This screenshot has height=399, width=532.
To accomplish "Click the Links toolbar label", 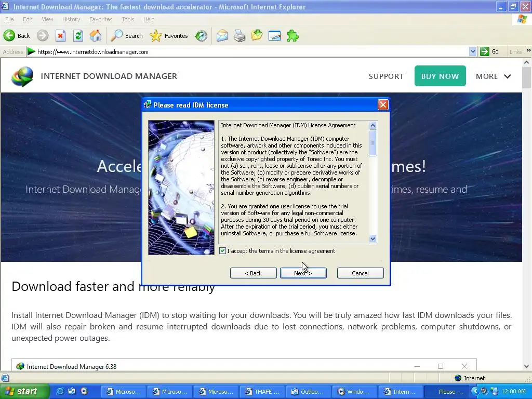I will tap(515, 52).
